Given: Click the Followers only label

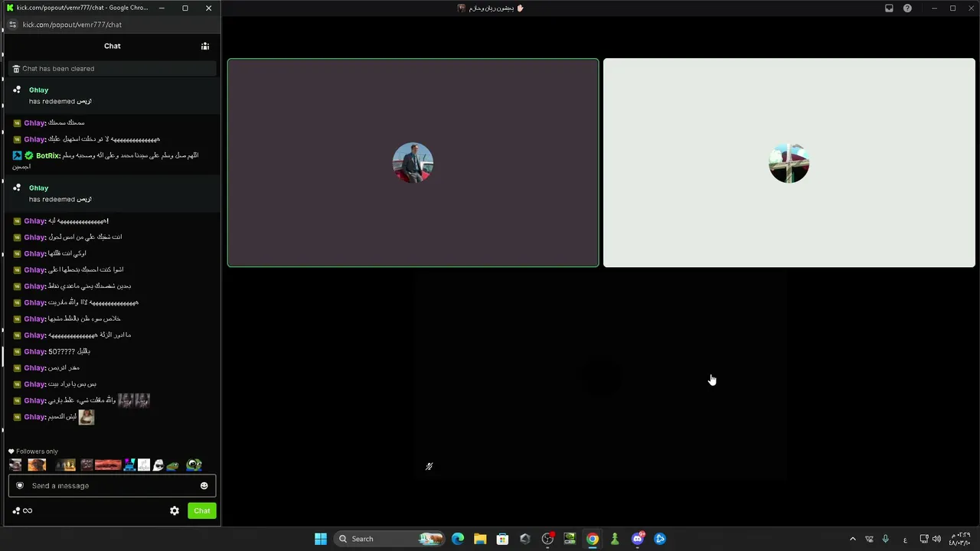Looking at the screenshot, I should tap(37, 452).
